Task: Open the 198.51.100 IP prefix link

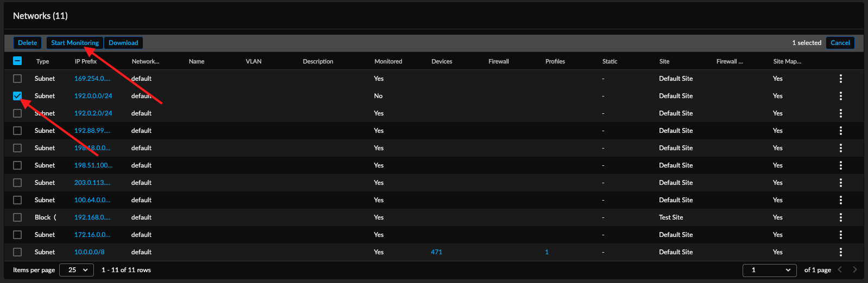Action: 93,165
